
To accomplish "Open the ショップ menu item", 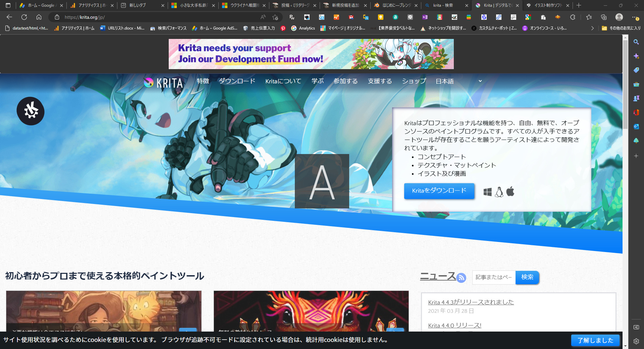I will [414, 81].
